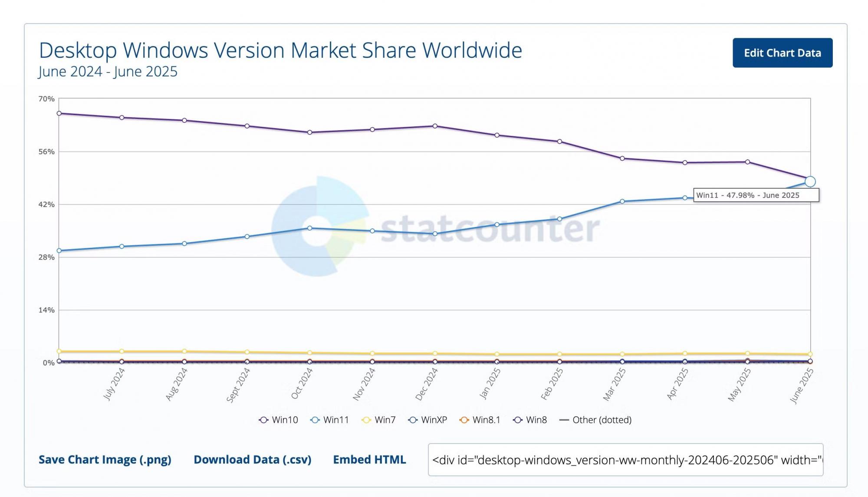This screenshot has width=868, height=497.
Task: Click Win11 data point for Feb 2025
Action: [559, 219]
